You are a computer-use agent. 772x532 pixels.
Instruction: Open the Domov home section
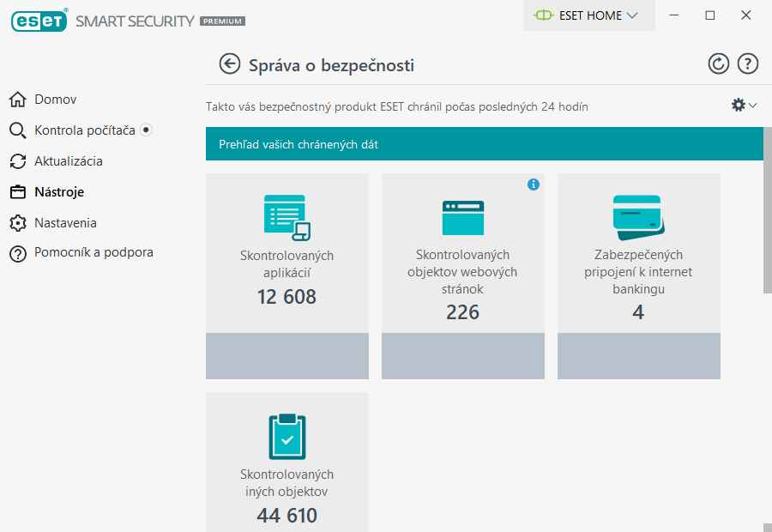[x=51, y=99]
